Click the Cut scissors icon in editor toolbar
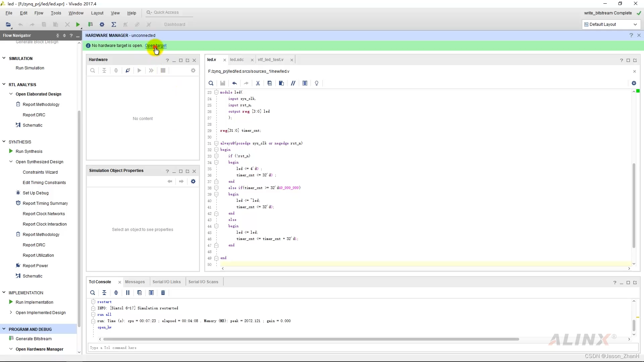644x362 pixels. (258, 83)
